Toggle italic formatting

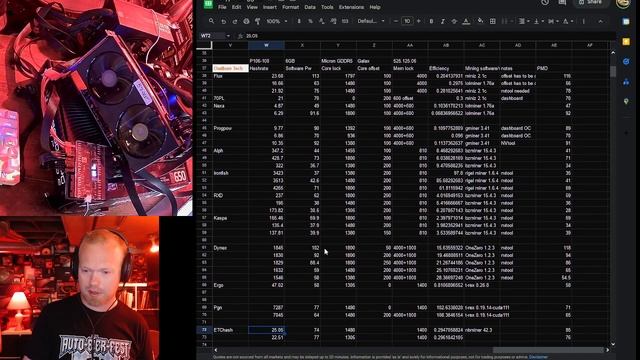pos(442,21)
